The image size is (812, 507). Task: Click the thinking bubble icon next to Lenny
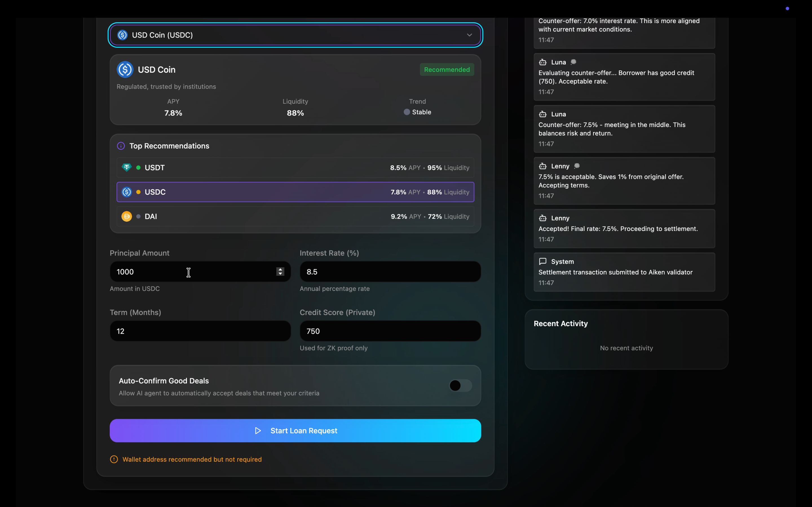(577, 166)
